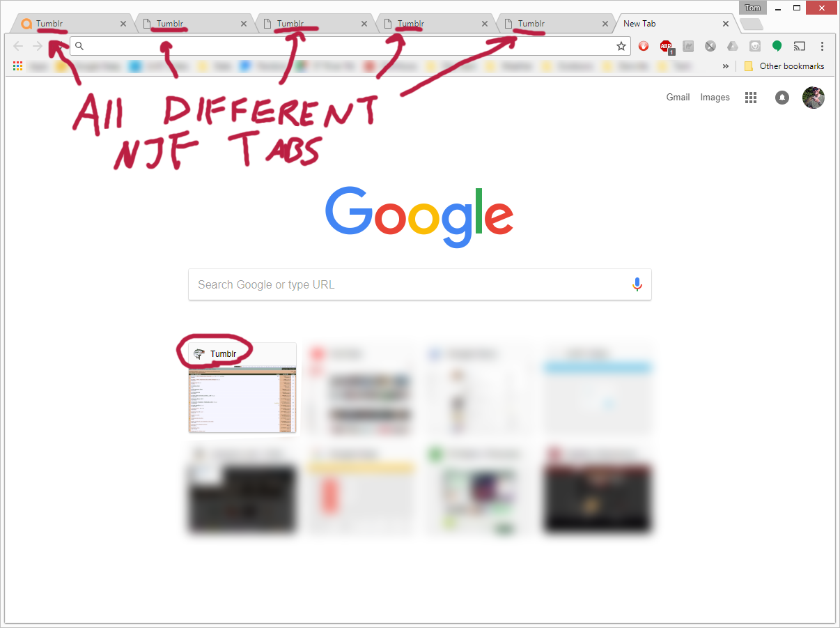
Task: Bookmark this page with the star icon
Action: [621, 47]
